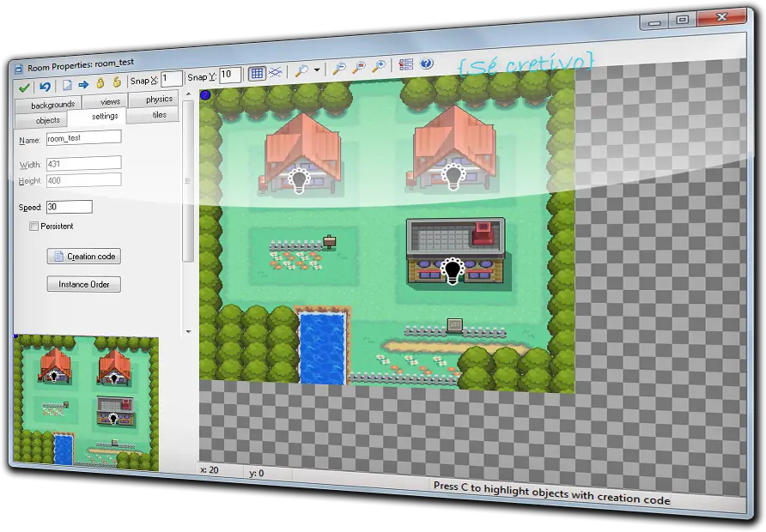Click the Room Properties window title icon
Screen dimensions: 766x532
[x=19, y=69]
